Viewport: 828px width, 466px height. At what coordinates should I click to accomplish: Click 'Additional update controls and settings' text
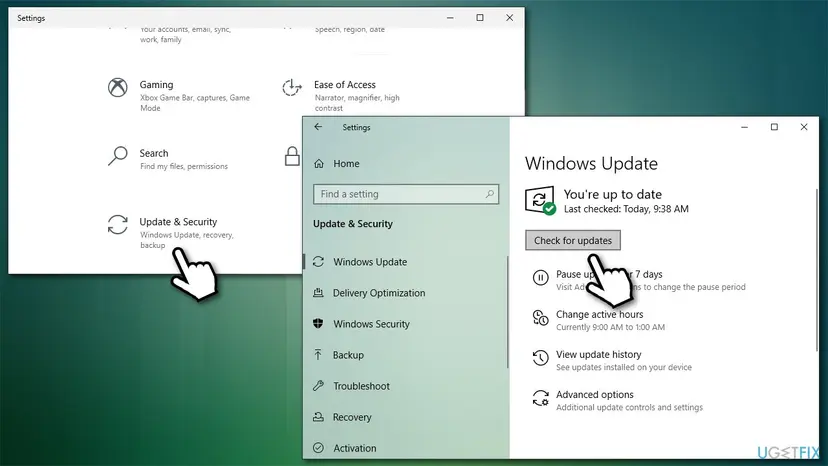point(629,407)
